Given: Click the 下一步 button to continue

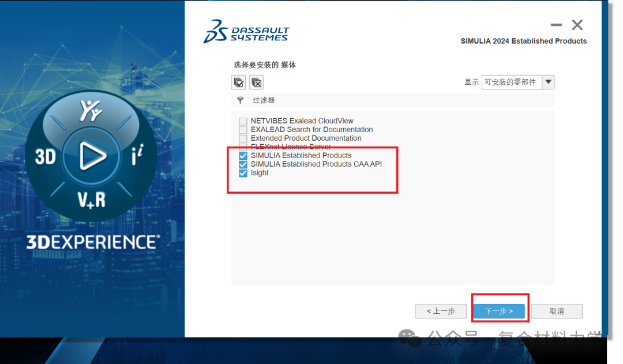Looking at the screenshot, I should 499,311.
